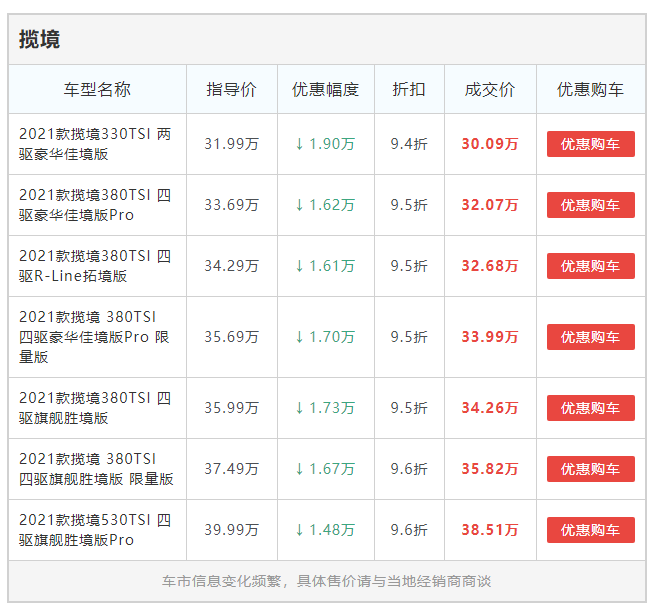Open model 380TSI 四驱旗舰胜境版 限量版
The width and height of the screenshot is (665, 615).
(x=96, y=469)
